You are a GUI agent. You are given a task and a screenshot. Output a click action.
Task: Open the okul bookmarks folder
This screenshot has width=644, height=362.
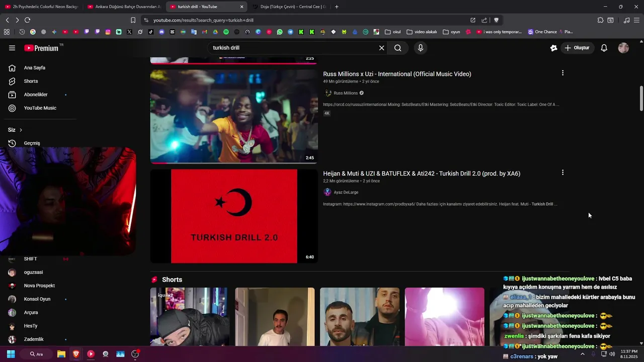pyautogui.click(x=393, y=32)
